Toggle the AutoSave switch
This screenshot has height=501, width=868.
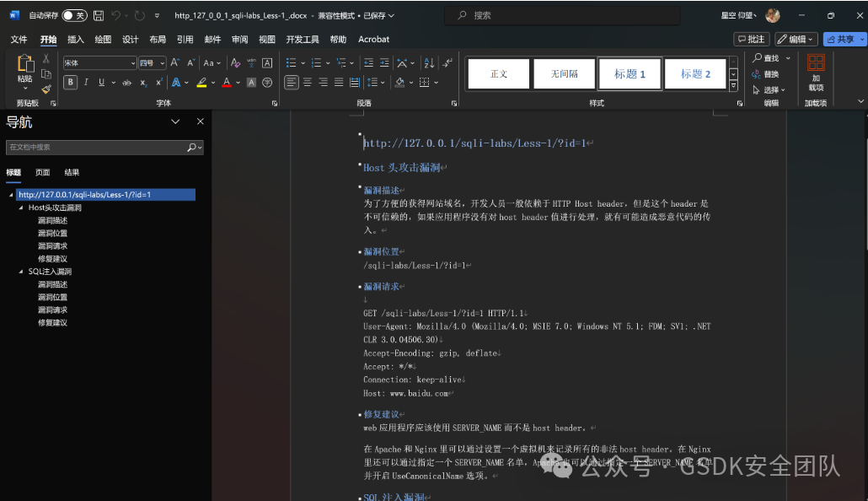(74, 15)
